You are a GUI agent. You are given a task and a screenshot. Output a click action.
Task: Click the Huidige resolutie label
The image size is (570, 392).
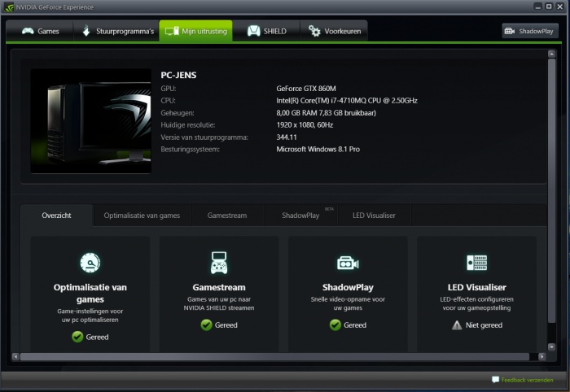pyautogui.click(x=188, y=125)
